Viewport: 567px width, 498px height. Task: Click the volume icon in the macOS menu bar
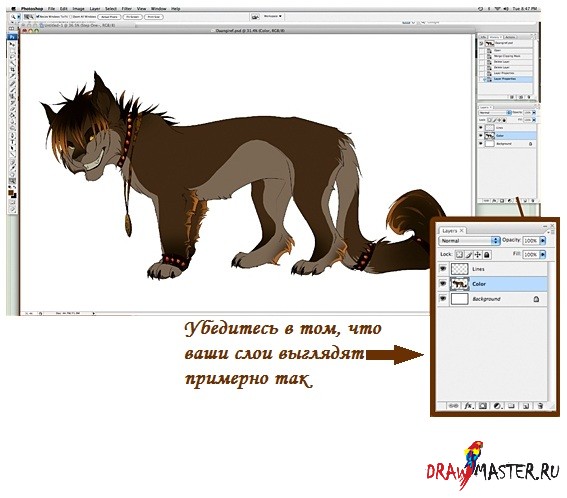point(506,8)
